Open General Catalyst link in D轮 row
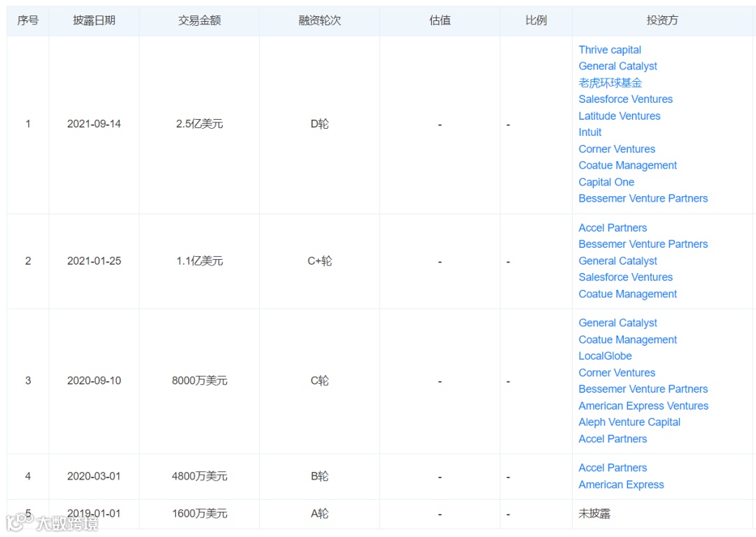The image size is (756, 537). (617, 66)
